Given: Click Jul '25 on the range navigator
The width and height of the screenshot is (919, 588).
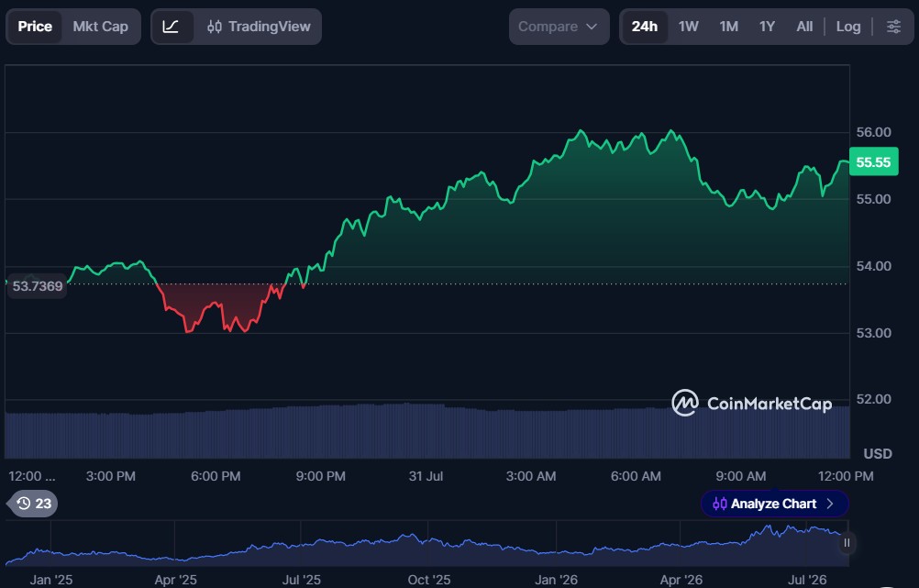Looking at the screenshot, I should pos(301,580).
